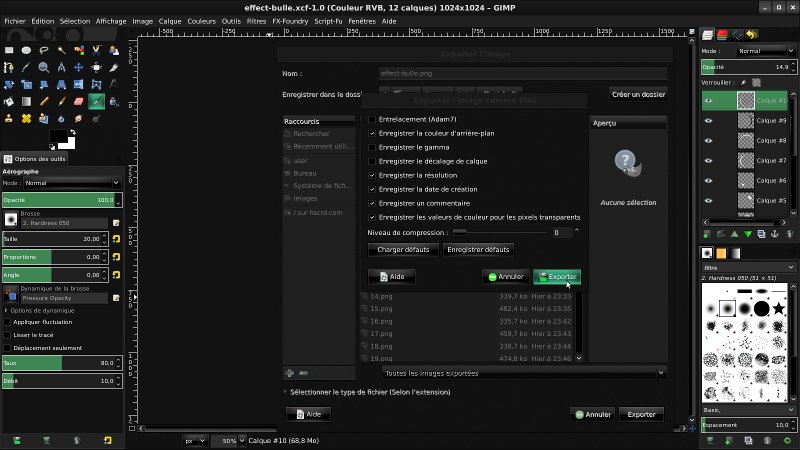Swap foreground and background colors
The height and width of the screenshot is (450, 800).
click(x=72, y=132)
